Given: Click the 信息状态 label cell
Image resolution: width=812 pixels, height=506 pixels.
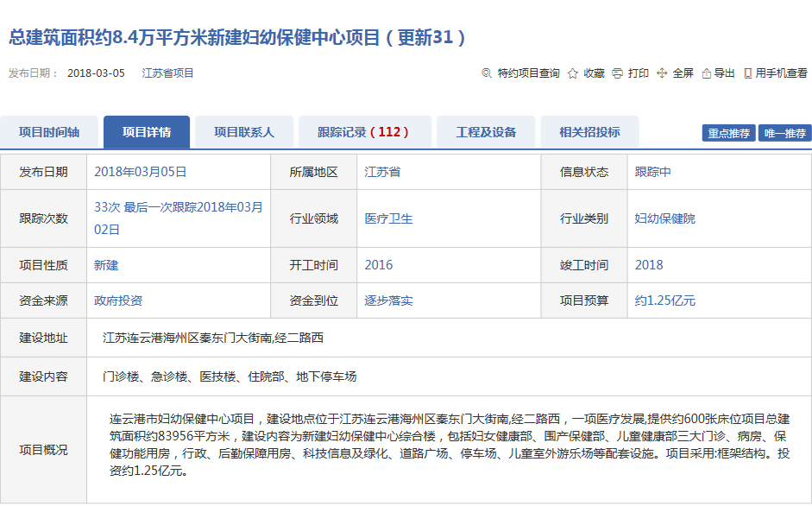Looking at the screenshot, I should pyautogui.click(x=584, y=172).
